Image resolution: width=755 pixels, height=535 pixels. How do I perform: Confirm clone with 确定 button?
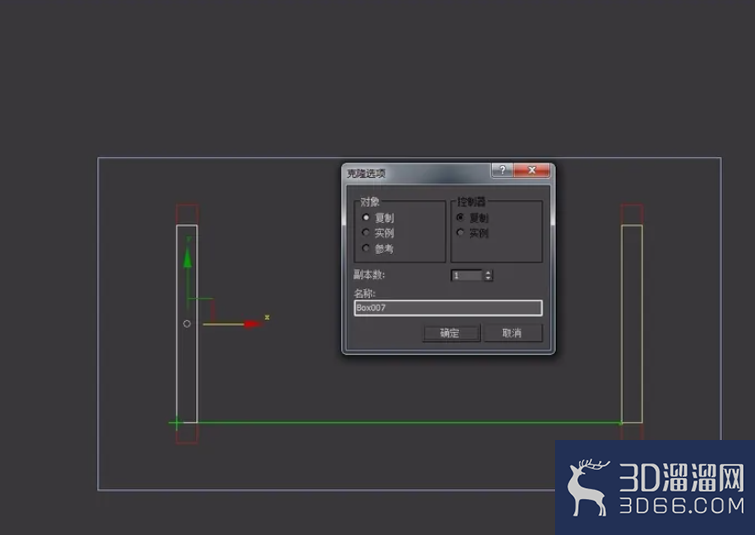coord(452,333)
